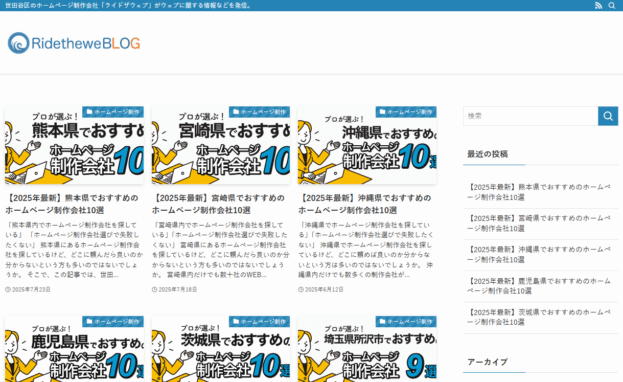
Task: Click the アーカイブ heading
Action: [x=488, y=362]
